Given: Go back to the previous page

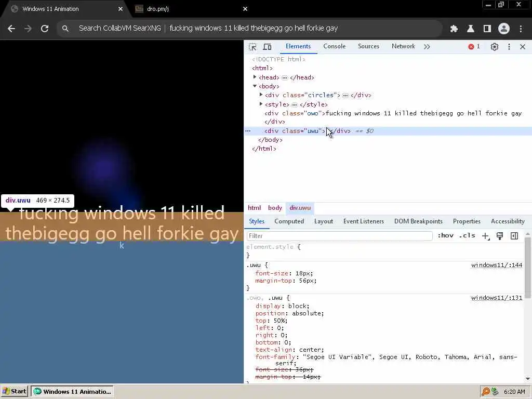Looking at the screenshot, I should pyautogui.click(x=11, y=29).
